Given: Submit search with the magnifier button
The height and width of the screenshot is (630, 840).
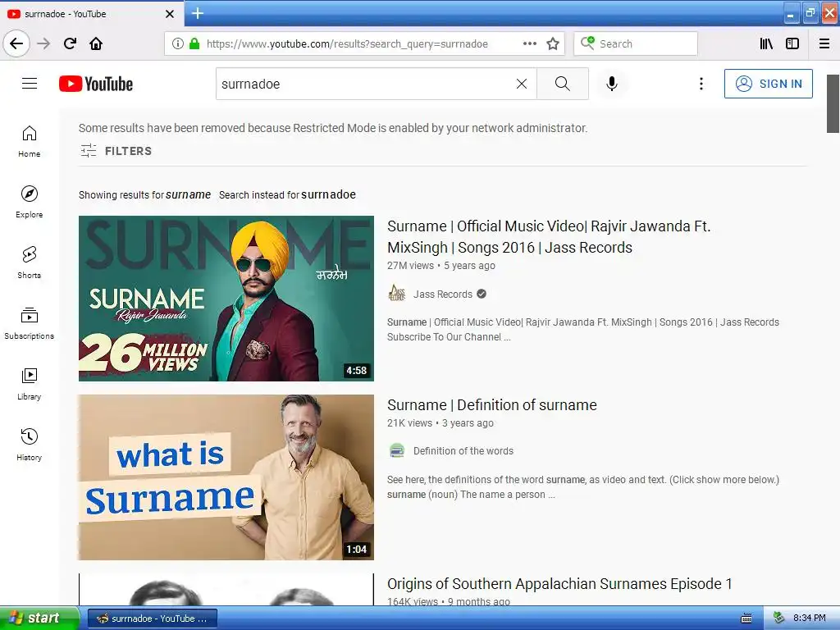Looking at the screenshot, I should pyautogui.click(x=563, y=84).
